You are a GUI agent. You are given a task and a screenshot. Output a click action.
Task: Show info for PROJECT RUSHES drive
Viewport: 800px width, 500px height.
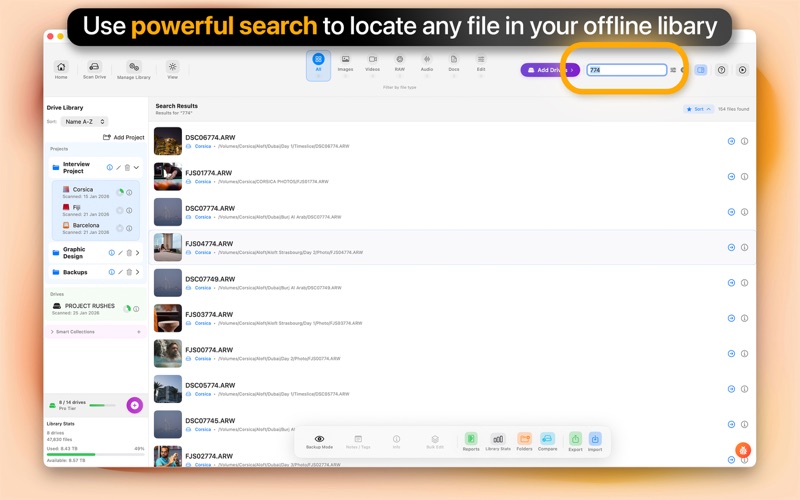(x=136, y=309)
